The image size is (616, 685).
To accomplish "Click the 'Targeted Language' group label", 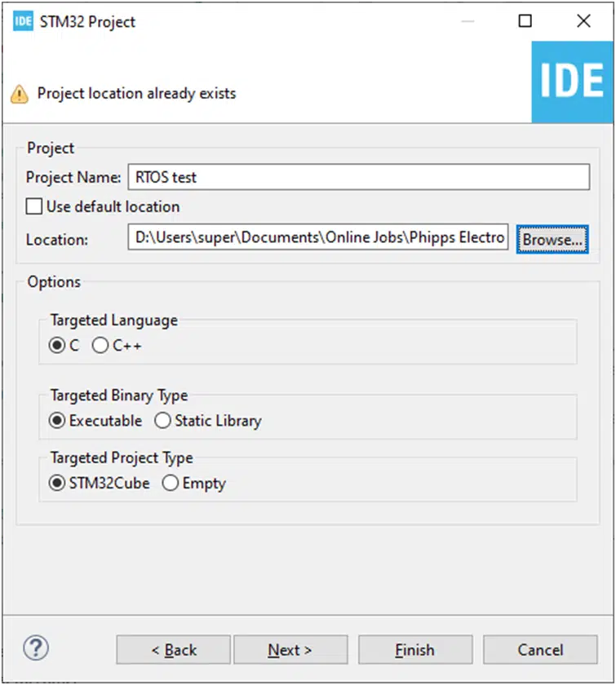I will [x=114, y=320].
